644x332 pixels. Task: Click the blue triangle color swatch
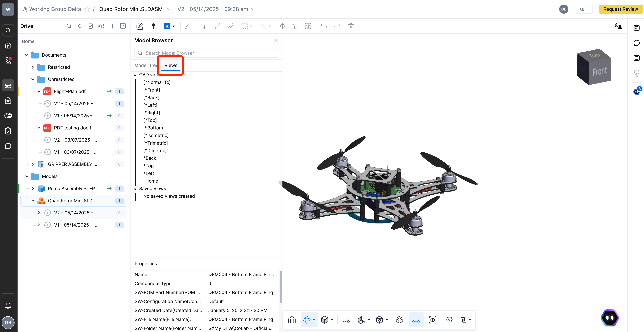point(167,26)
